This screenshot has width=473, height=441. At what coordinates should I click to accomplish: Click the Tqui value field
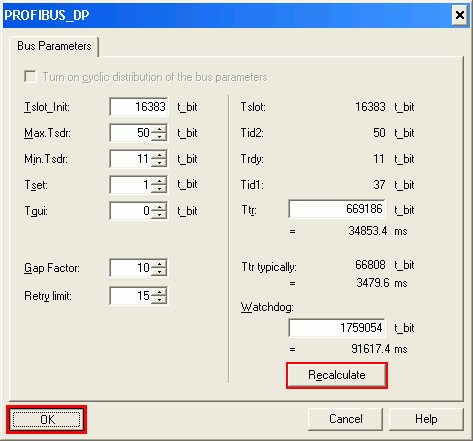coord(131,211)
